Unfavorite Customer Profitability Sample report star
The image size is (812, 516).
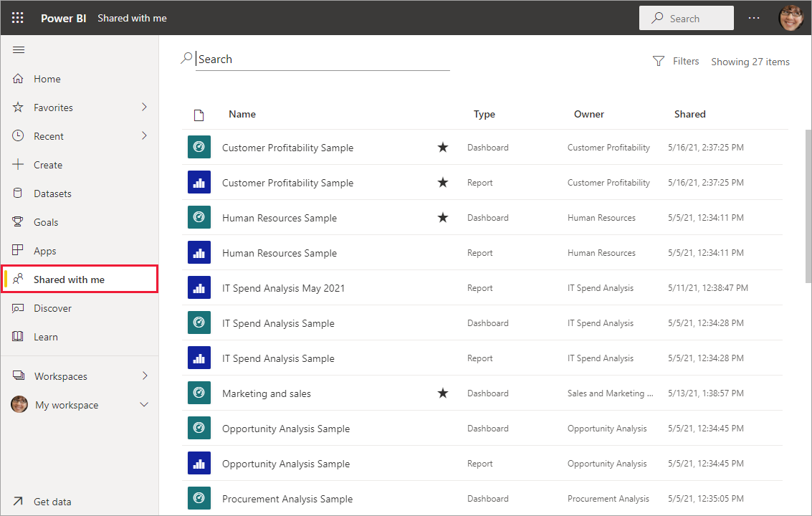click(443, 182)
